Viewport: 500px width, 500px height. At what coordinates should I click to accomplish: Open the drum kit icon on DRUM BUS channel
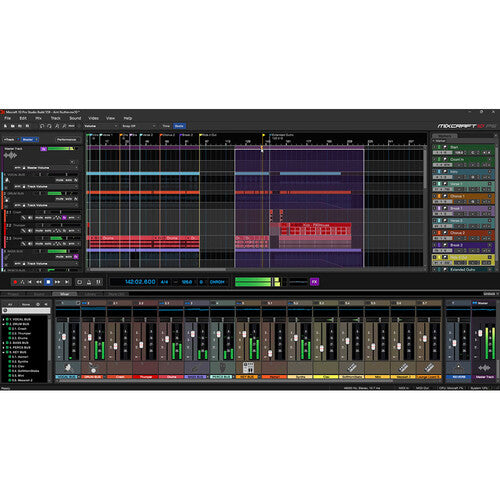point(93,368)
